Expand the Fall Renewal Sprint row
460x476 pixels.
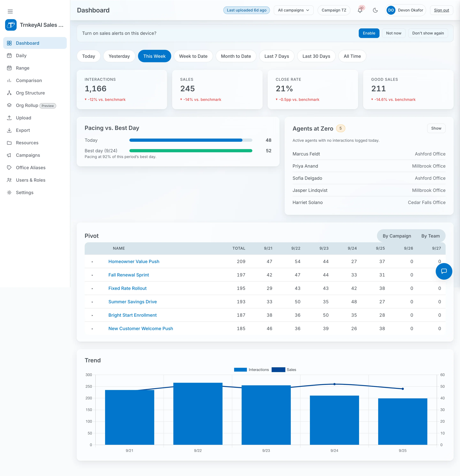[92, 275]
